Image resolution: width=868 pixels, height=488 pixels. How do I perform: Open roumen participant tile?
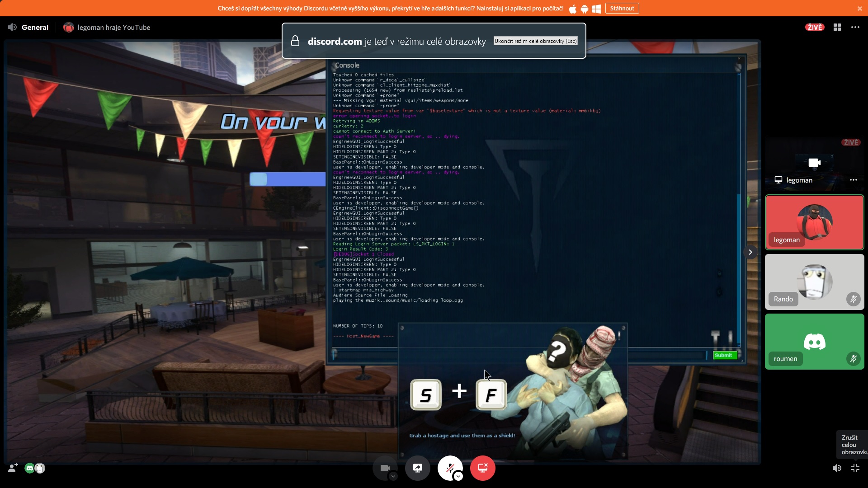(x=814, y=342)
